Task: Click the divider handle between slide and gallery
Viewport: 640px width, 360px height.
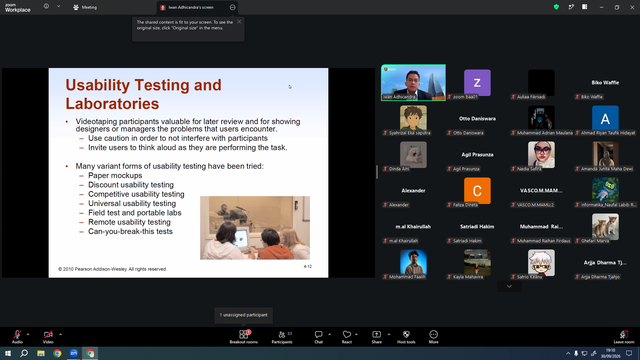Action: click(x=377, y=172)
